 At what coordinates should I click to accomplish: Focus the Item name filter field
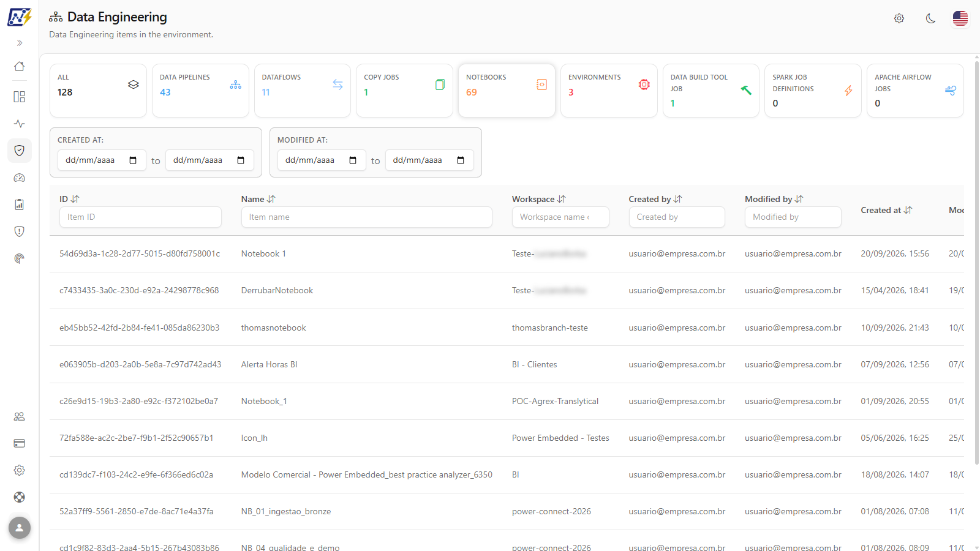[366, 217]
